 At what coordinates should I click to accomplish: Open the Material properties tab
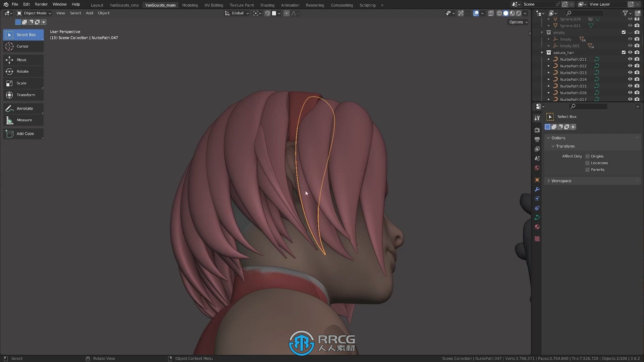tap(537, 227)
